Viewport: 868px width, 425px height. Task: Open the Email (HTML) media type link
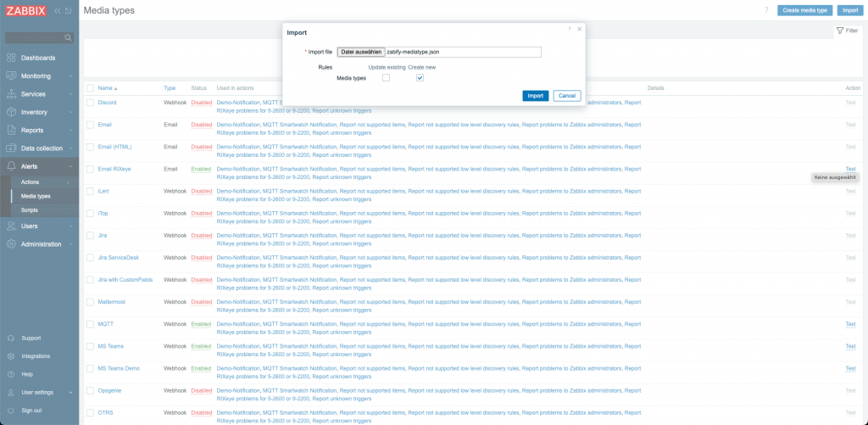[x=114, y=147]
